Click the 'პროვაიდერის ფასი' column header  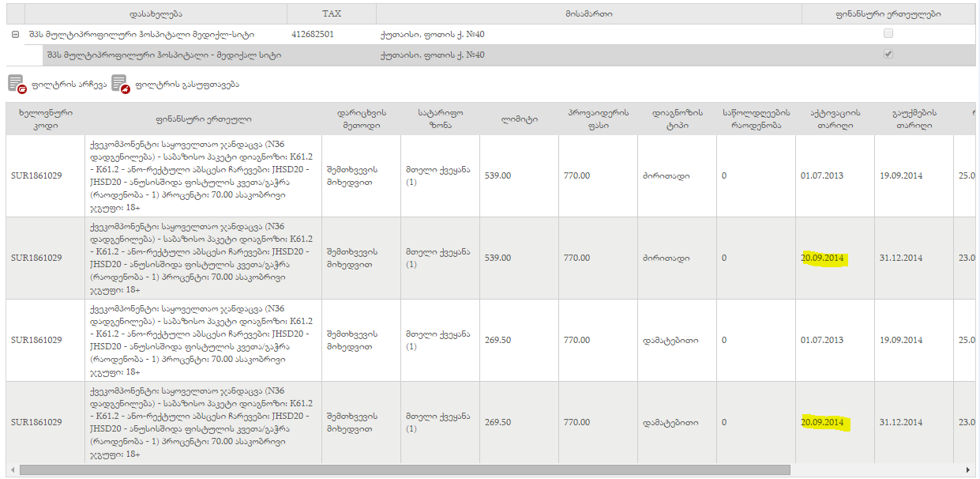pos(598,119)
